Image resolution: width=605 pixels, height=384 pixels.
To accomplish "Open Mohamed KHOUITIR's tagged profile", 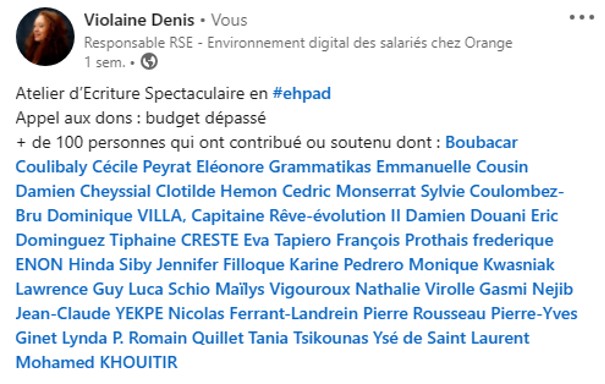I will [96, 362].
